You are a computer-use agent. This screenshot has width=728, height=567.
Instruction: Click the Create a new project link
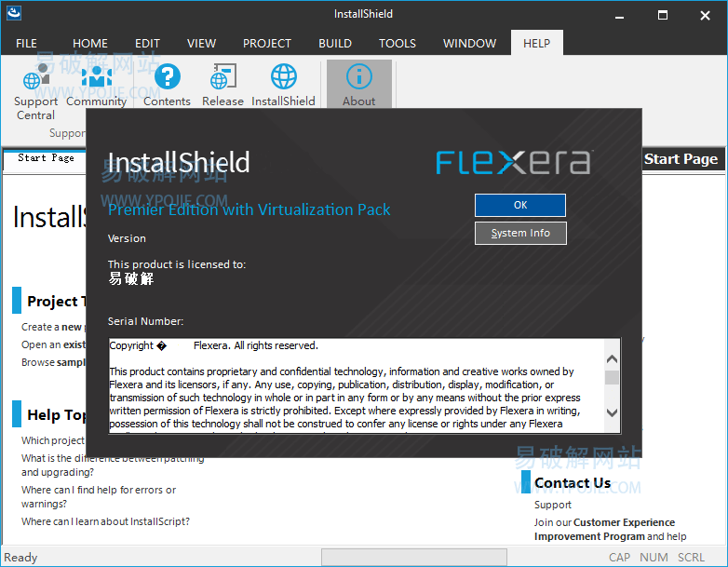point(51,327)
